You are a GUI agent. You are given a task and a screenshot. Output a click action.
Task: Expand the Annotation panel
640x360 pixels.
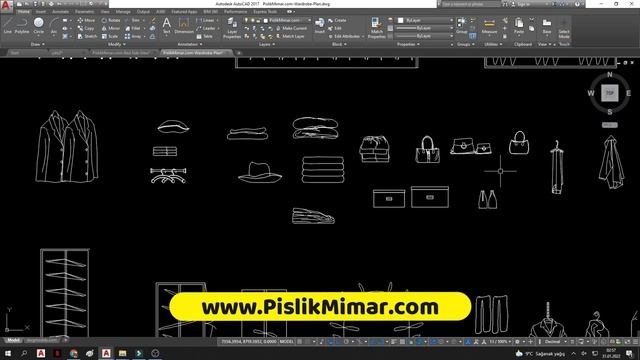pos(190,44)
